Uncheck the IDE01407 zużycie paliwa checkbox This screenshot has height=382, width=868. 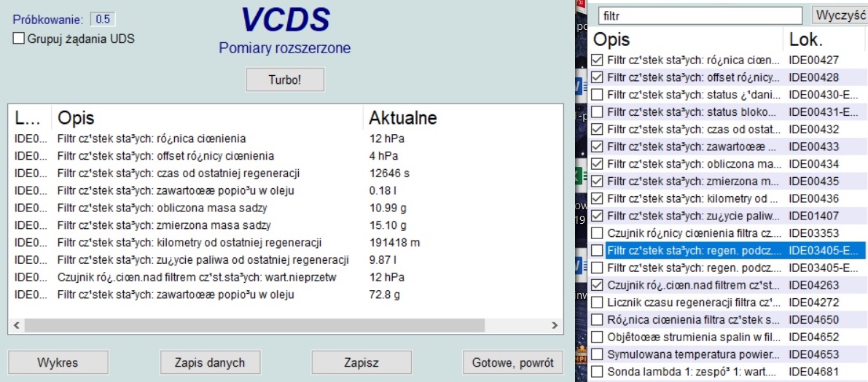(597, 215)
